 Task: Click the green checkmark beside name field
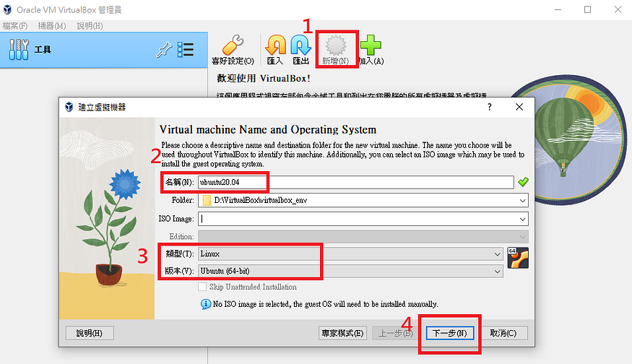(x=523, y=182)
